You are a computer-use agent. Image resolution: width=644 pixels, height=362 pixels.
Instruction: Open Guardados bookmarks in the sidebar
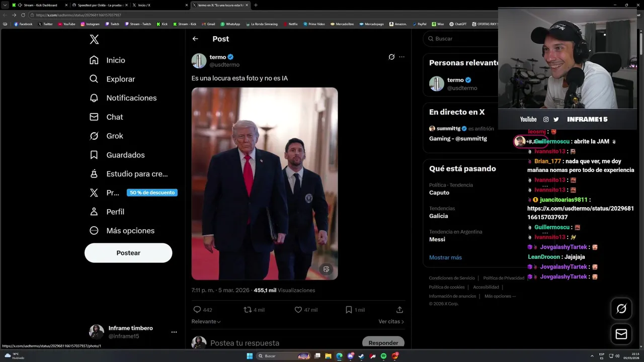[x=117, y=155]
